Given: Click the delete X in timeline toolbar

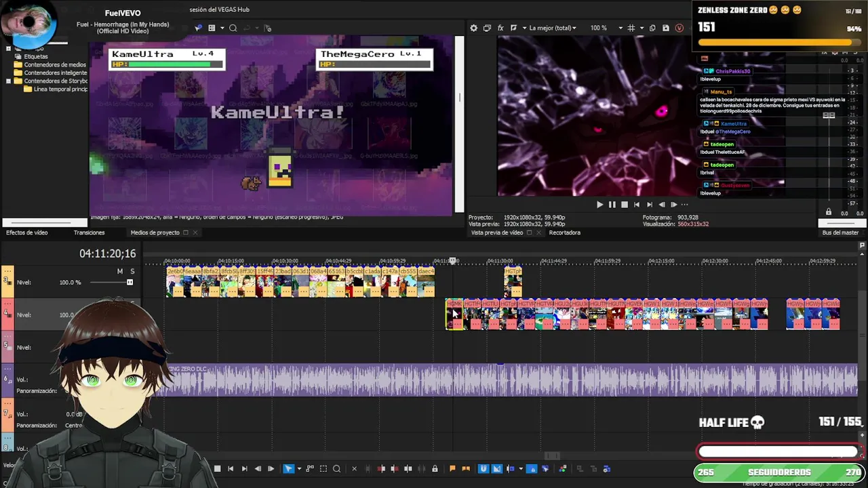Looking at the screenshot, I should [x=354, y=468].
